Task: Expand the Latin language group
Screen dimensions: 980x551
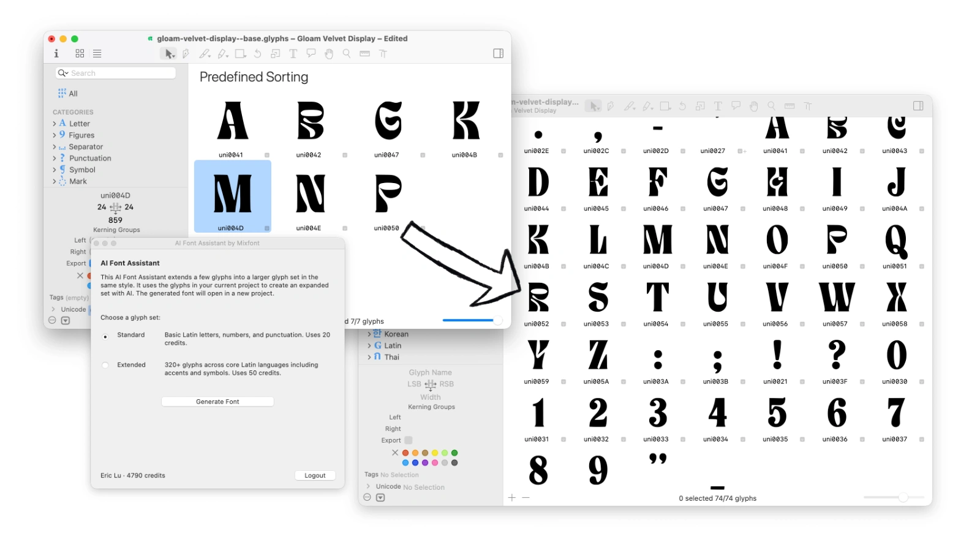Action: click(369, 346)
